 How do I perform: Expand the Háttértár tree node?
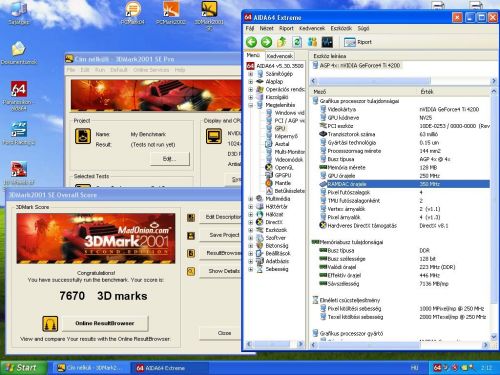251,206
